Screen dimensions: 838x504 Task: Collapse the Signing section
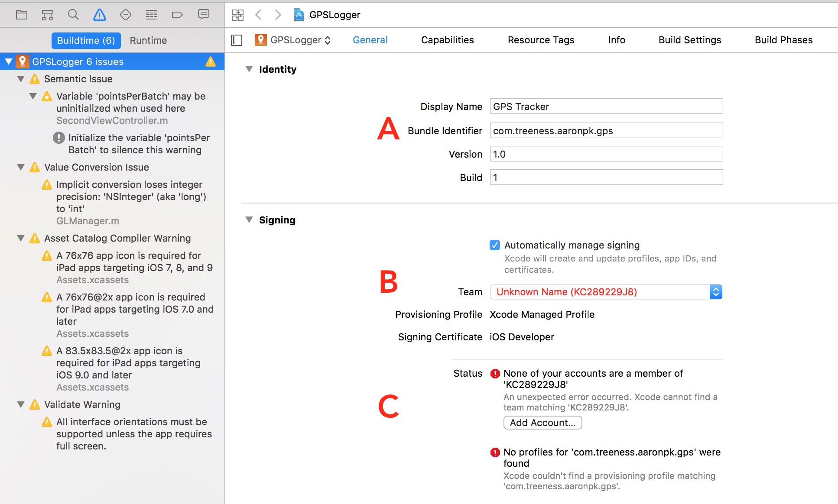coord(249,220)
